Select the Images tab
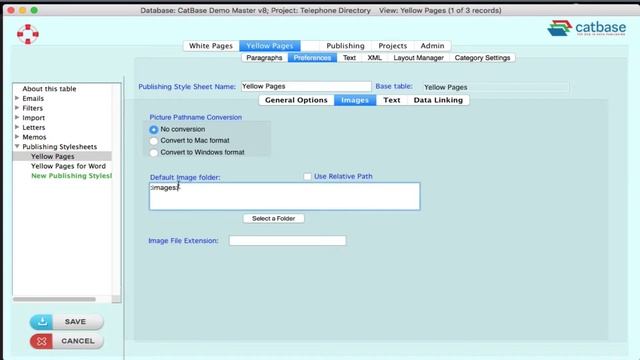 (355, 100)
